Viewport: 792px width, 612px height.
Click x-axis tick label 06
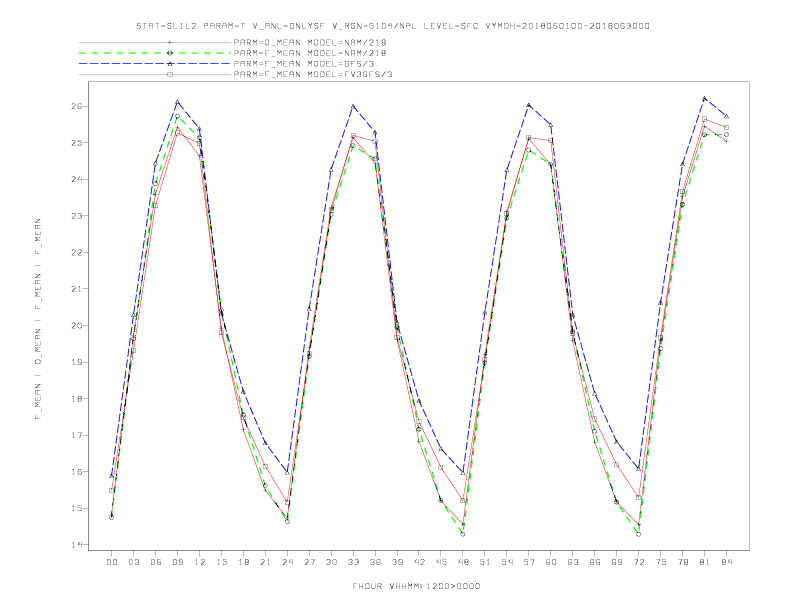coord(156,562)
